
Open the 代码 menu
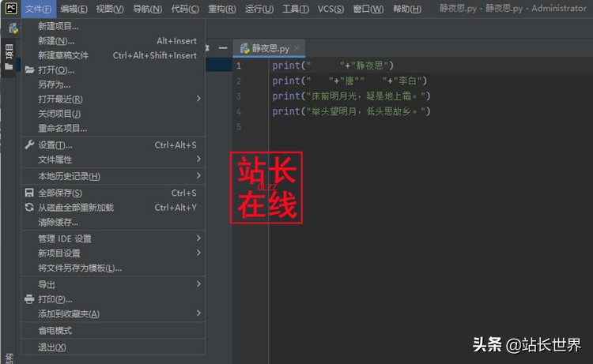pyautogui.click(x=185, y=9)
